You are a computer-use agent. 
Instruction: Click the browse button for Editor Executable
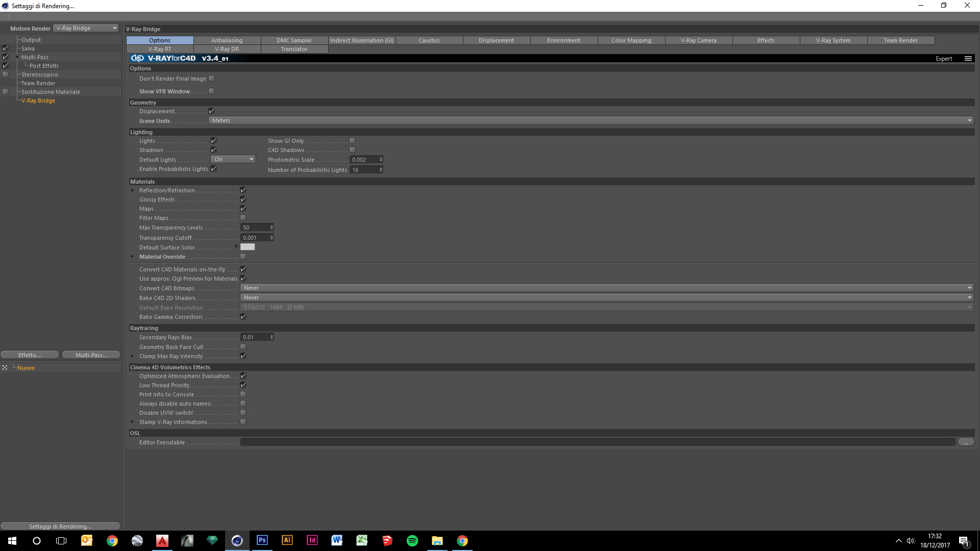[x=966, y=442]
